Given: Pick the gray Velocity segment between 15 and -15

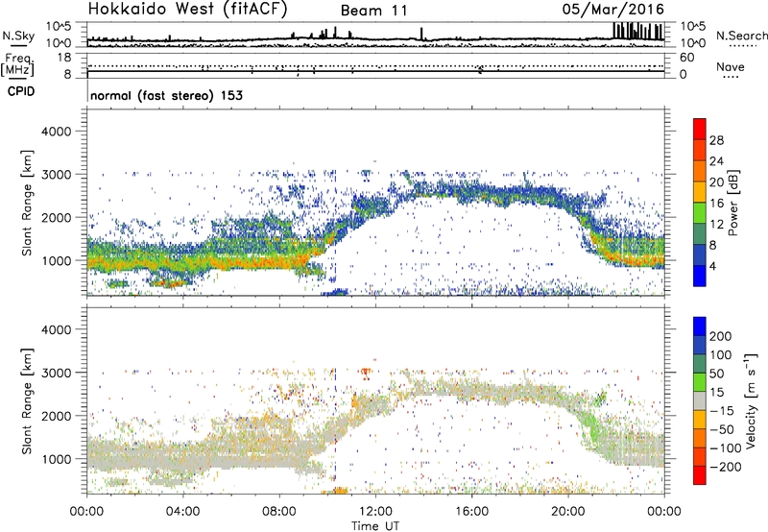Looking at the screenshot, I should point(700,401).
